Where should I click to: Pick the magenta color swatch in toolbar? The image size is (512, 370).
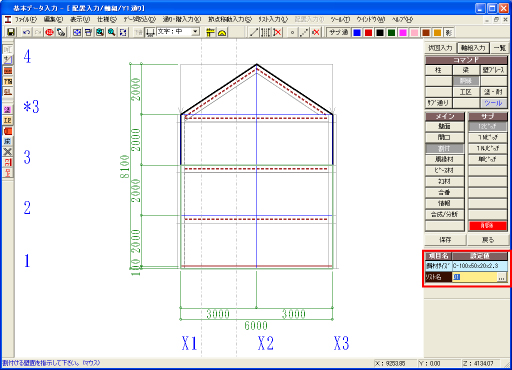(x=403, y=32)
